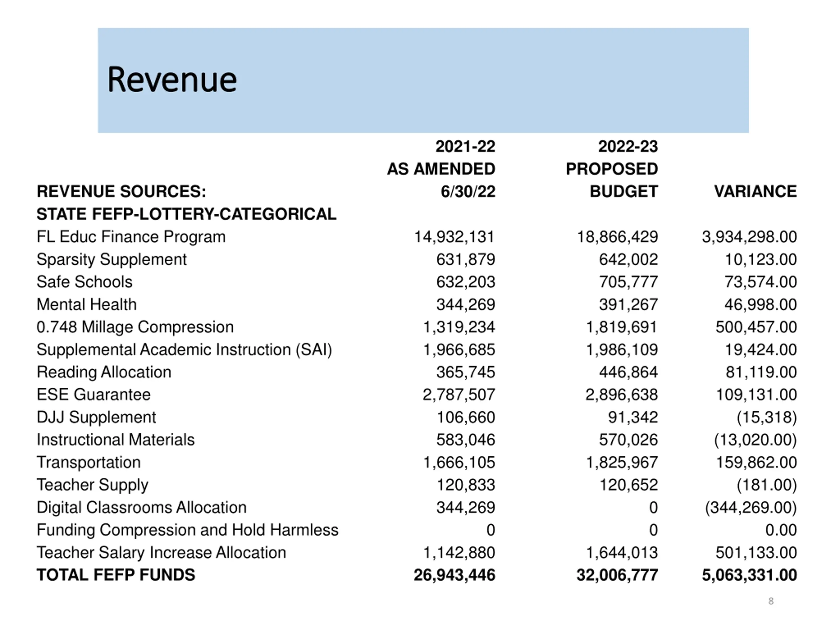Select value 631,879
Image resolution: width=840 pixels, height=630 pixels.
pyautogui.click(x=466, y=260)
